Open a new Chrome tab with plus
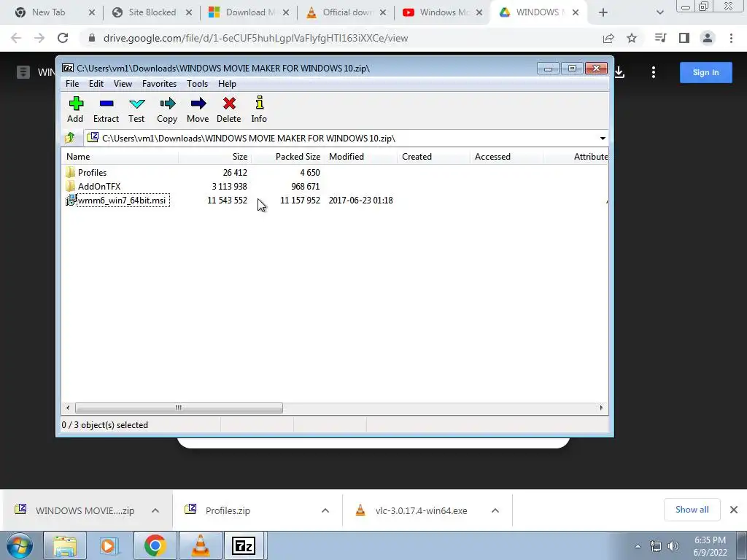This screenshot has width=747, height=560. point(603,12)
